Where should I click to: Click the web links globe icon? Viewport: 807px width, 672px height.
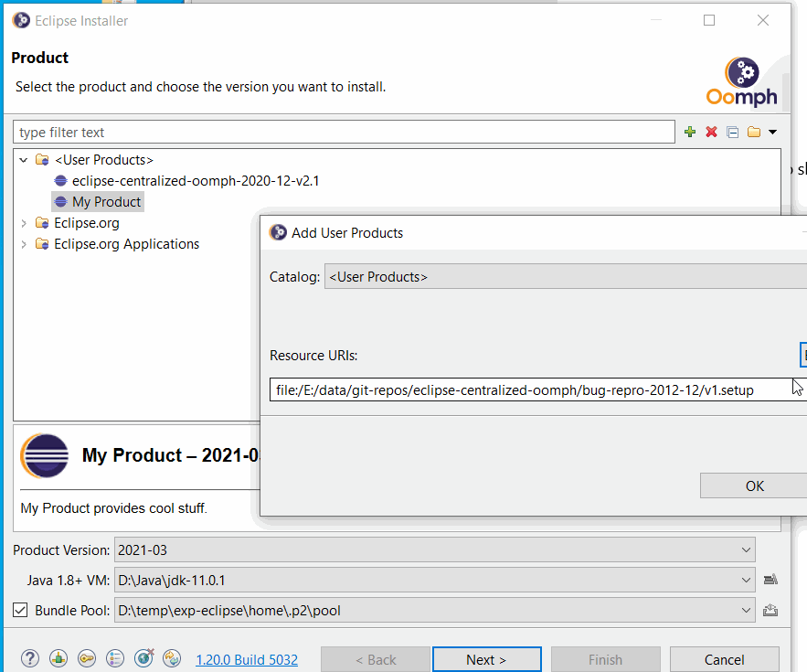(x=143, y=658)
